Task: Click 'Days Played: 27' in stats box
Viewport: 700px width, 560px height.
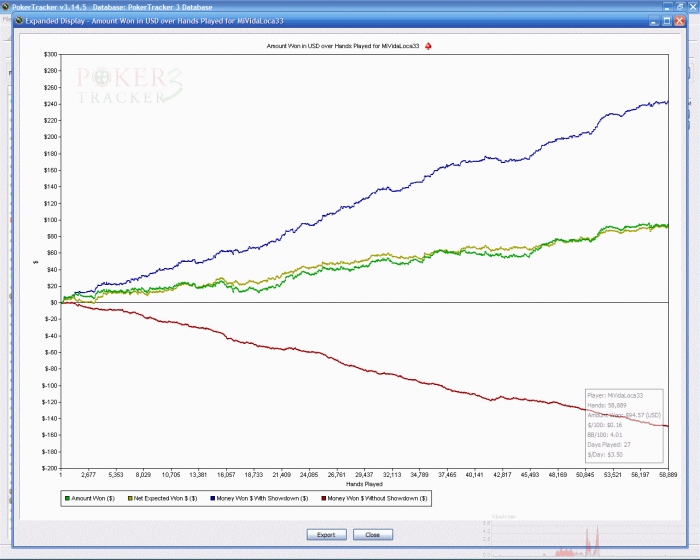Action: tap(609, 445)
